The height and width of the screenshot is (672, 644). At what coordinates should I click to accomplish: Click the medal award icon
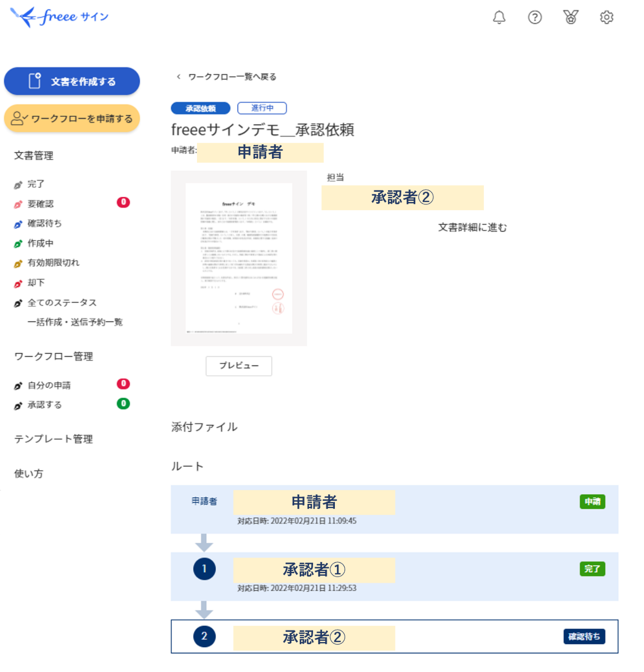coord(571,17)
